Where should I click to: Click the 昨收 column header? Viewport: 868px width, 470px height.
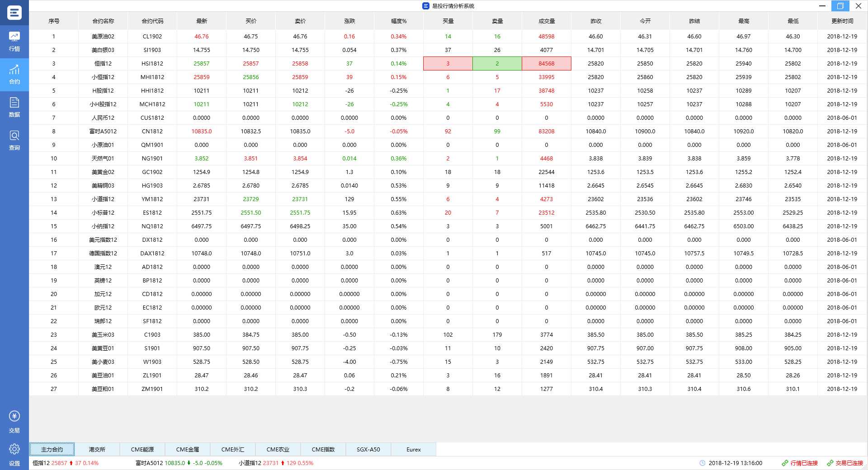pyautogui.click(x=596, y=21)
